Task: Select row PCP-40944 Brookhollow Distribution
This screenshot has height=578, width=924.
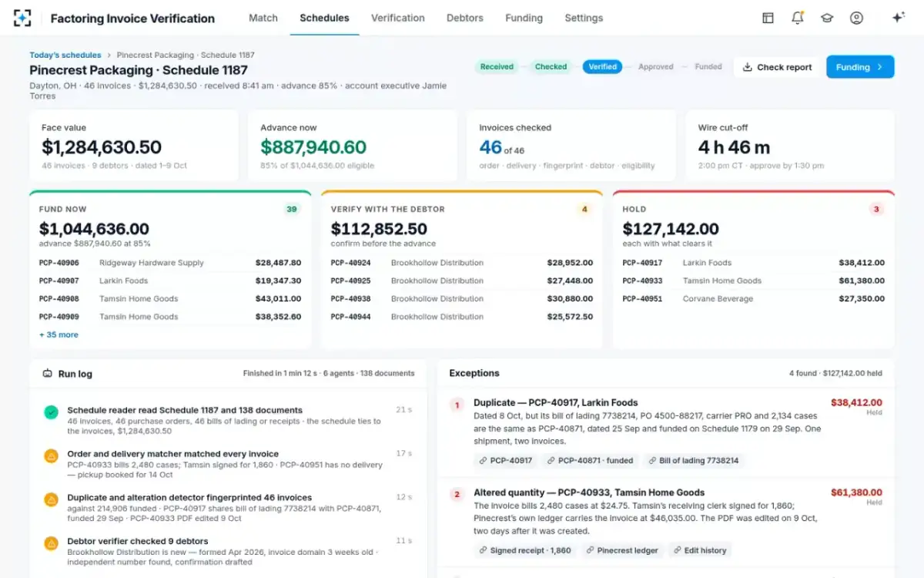Action: [462, 317]
